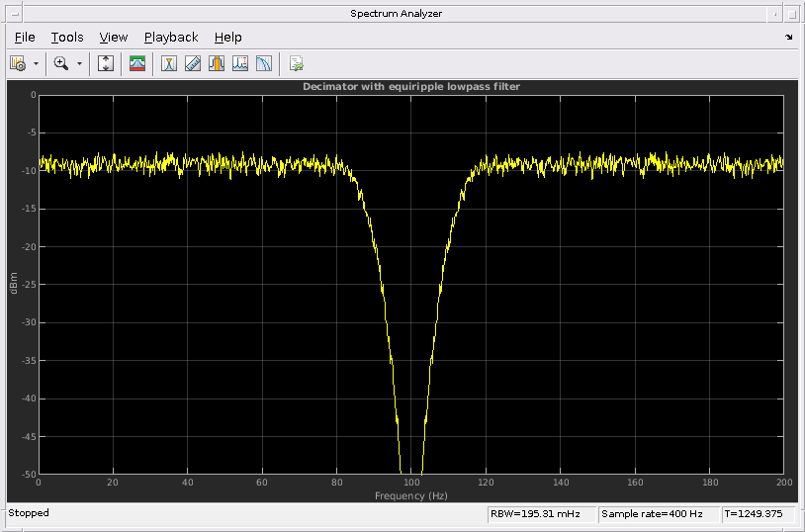Enable the Channel Measurements icon

coord(217,63)
